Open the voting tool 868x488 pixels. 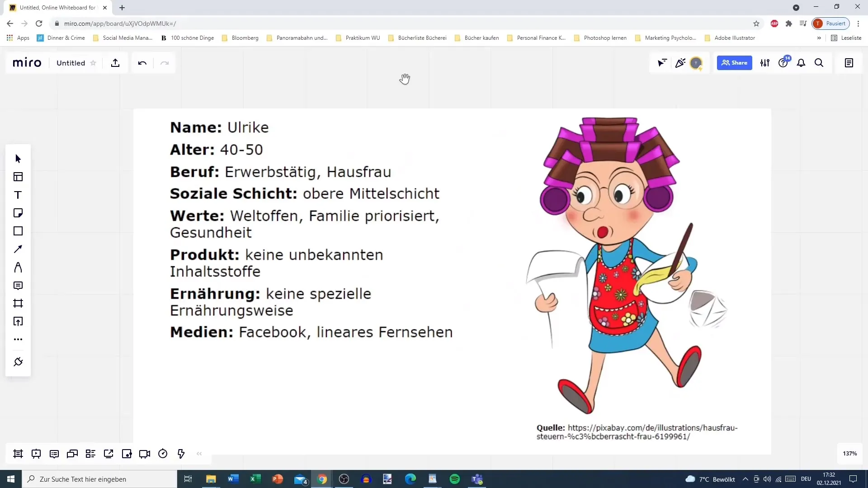coord(127,454)
